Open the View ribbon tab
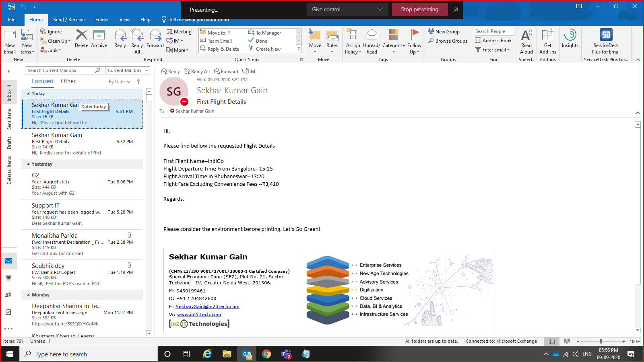644x362 pixels. click(124, 19)
